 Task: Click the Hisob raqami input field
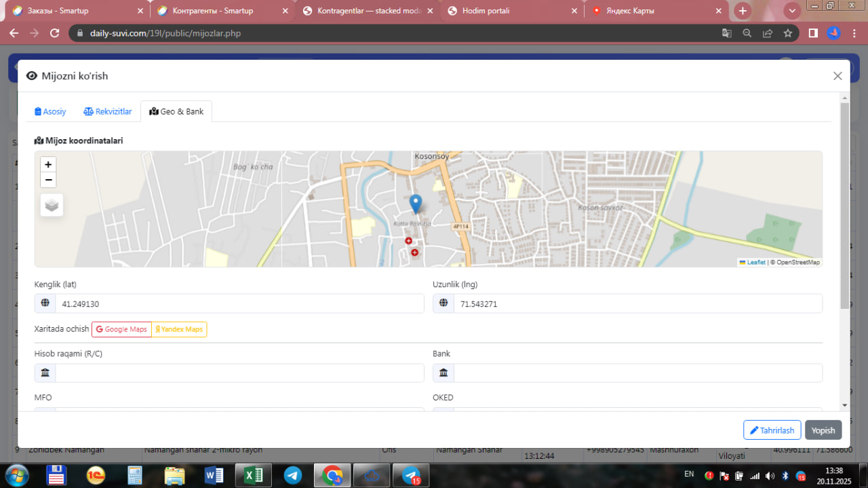click(x=239, y=373)
